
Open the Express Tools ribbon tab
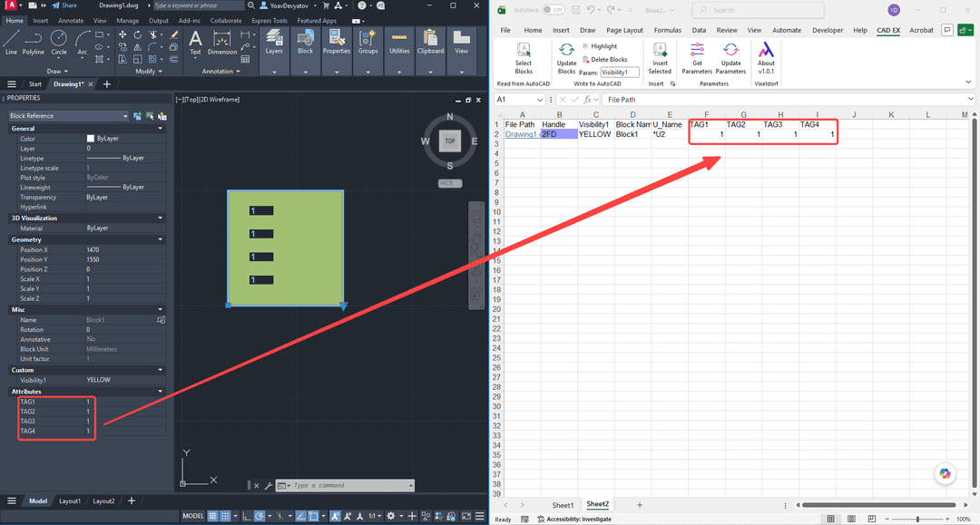pyautogui.click(x=269, y=21)
